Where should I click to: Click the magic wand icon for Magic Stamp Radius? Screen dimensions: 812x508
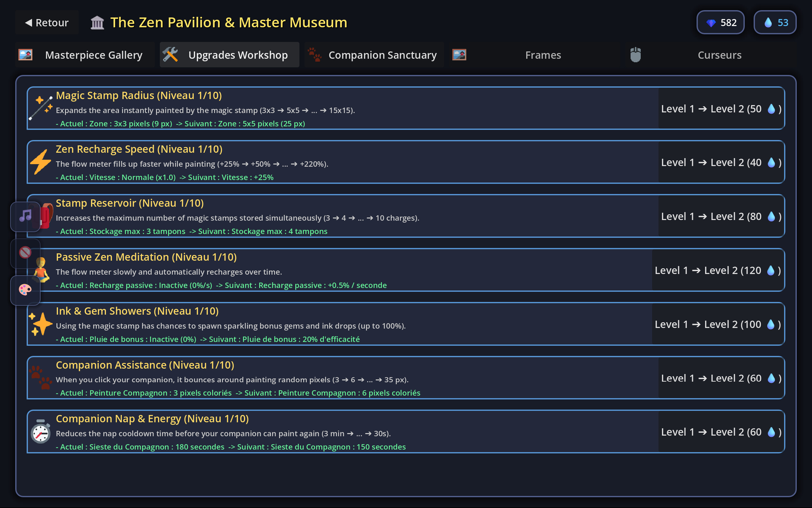41,108
